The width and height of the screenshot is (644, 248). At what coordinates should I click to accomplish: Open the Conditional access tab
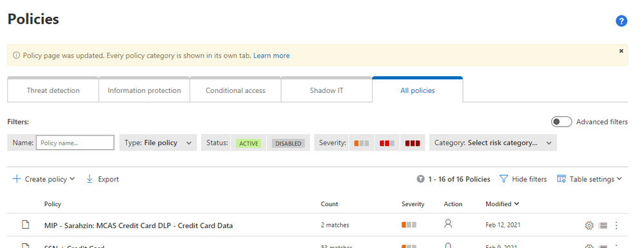[235, 90]
